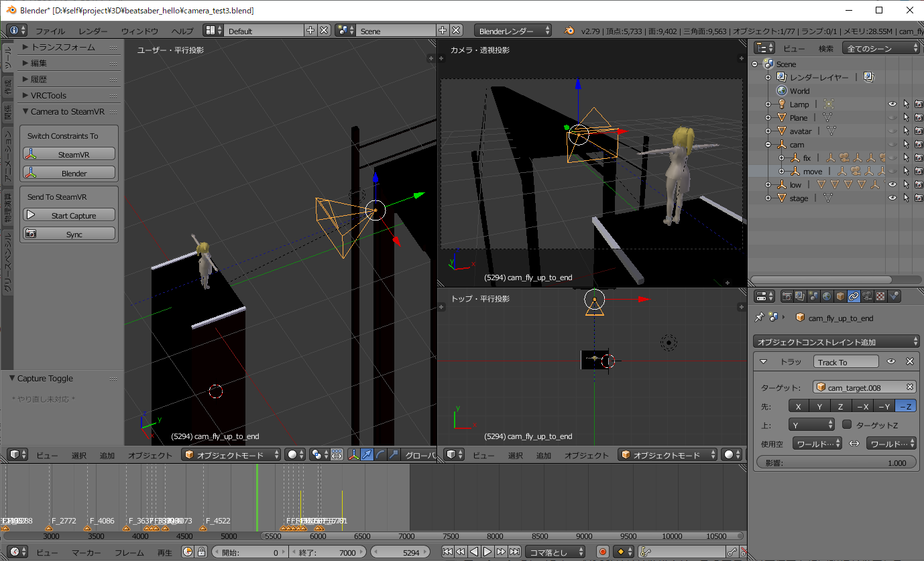Enable the rotate manipulator arc icon

[380, 454]
